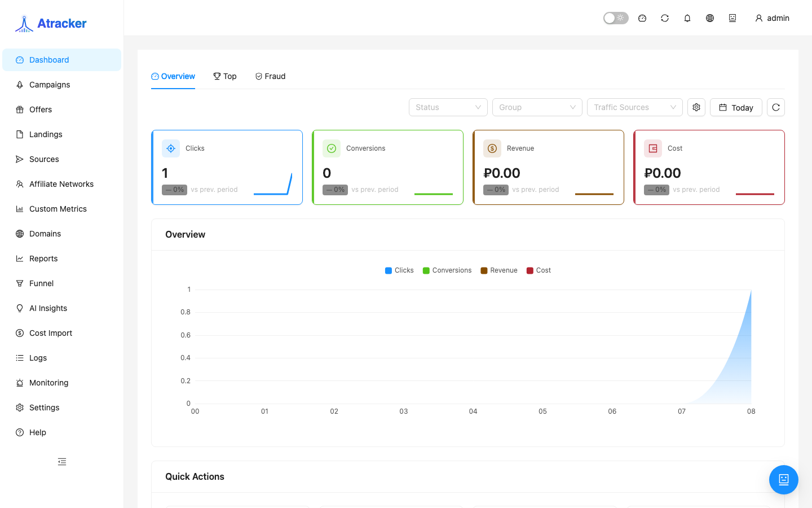Select the Cost stat card

pos(709,167)
